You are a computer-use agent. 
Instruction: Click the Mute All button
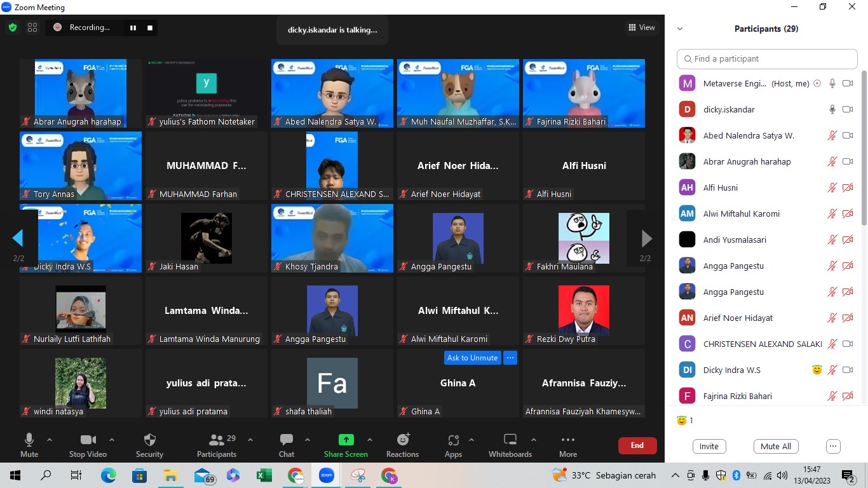[x=776, y=446]
